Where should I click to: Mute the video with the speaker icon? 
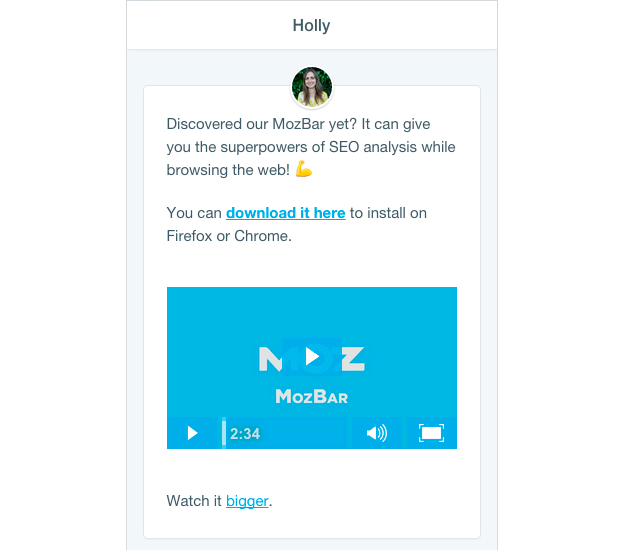[x=376, y=433]
